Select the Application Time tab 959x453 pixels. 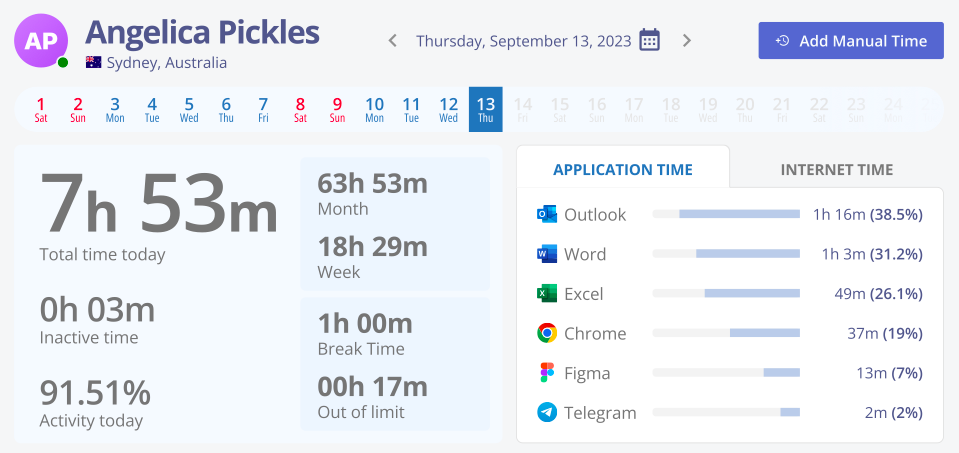pyautogui.click(x=623, y=169)
